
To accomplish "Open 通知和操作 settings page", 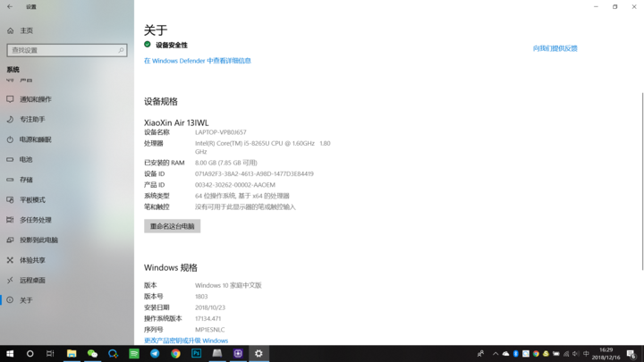I will click(35, 99).
